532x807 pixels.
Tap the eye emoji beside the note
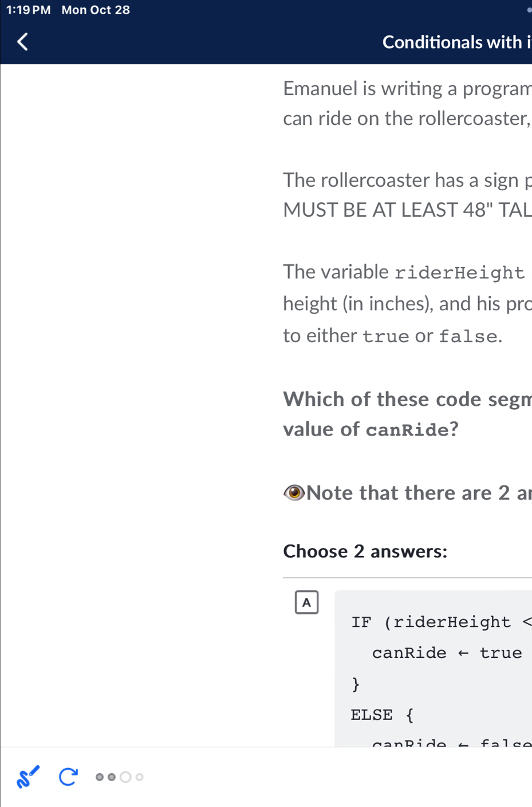tap(293, 492)
